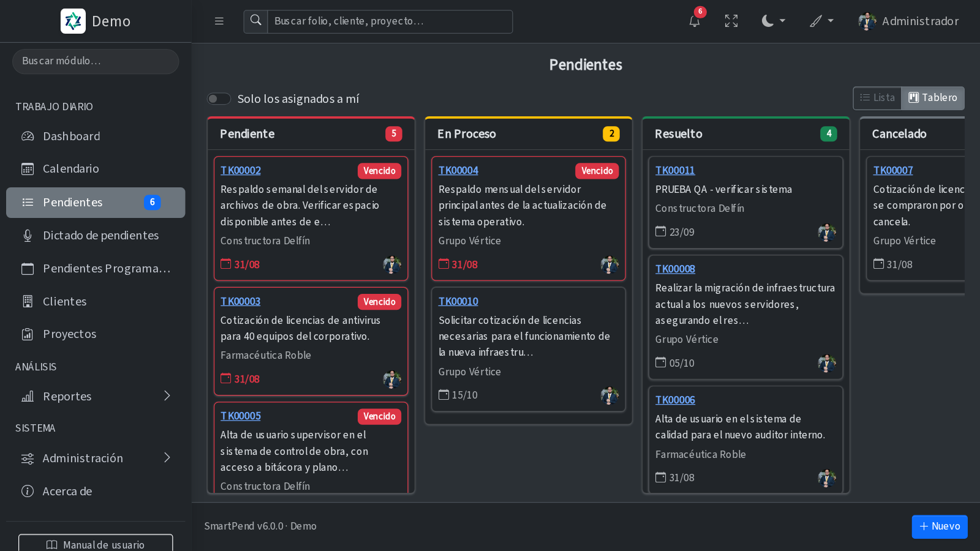Enter fullscreen mode with the expand icon
Screen dimensions: 980x551
pos(731,21)
